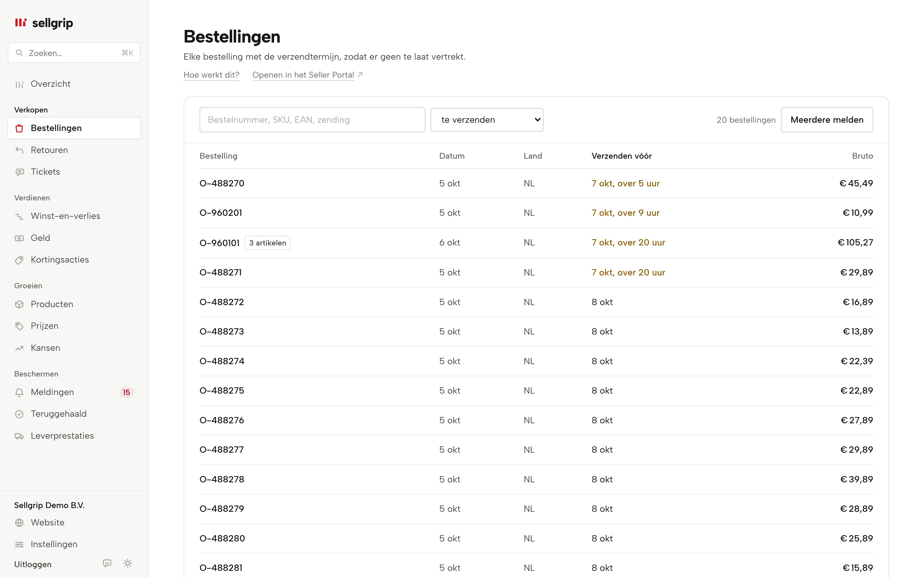Click the Producten box icon

[x=19, y=304]
